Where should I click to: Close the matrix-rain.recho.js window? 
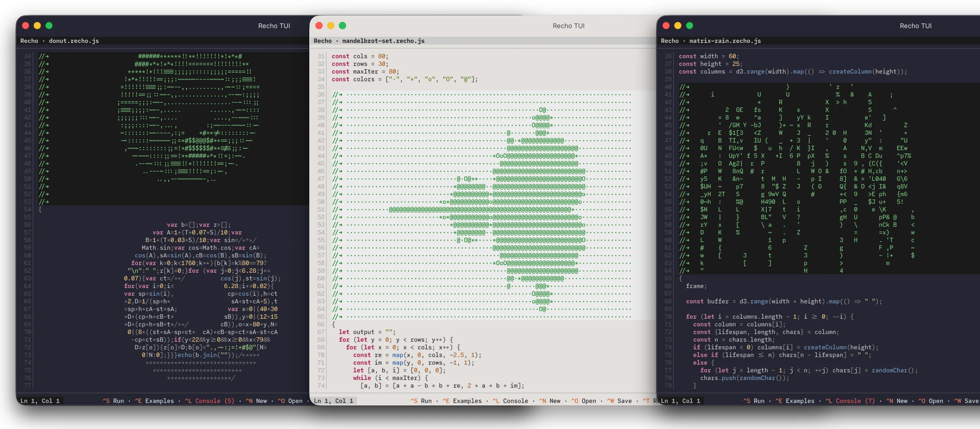click(666, 26)
